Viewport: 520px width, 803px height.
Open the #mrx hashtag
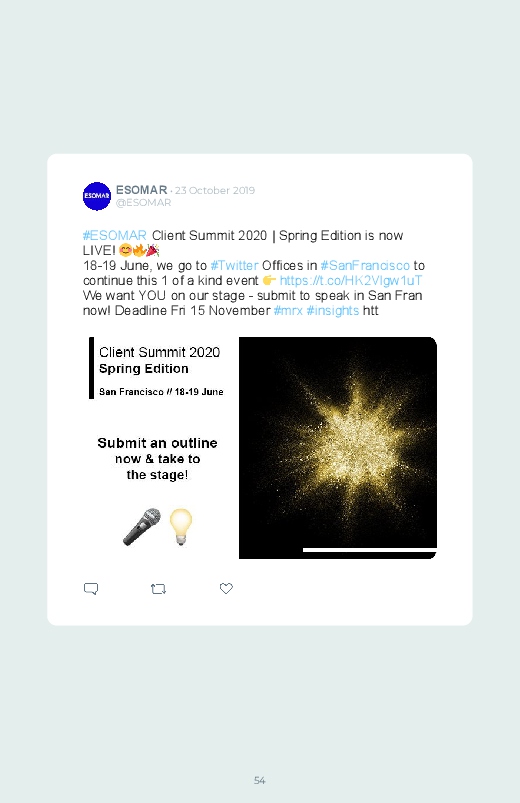(x=288, y=310)
